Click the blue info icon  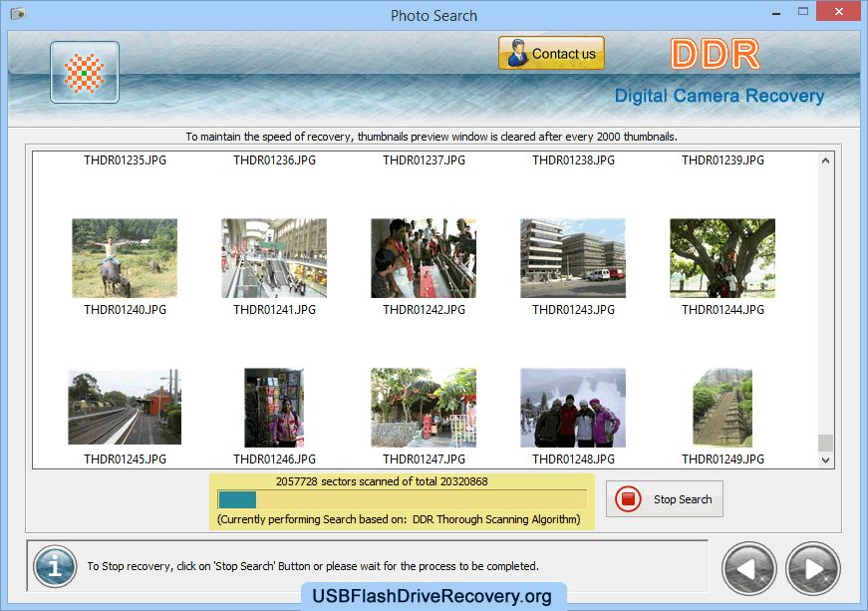point(55,566)
